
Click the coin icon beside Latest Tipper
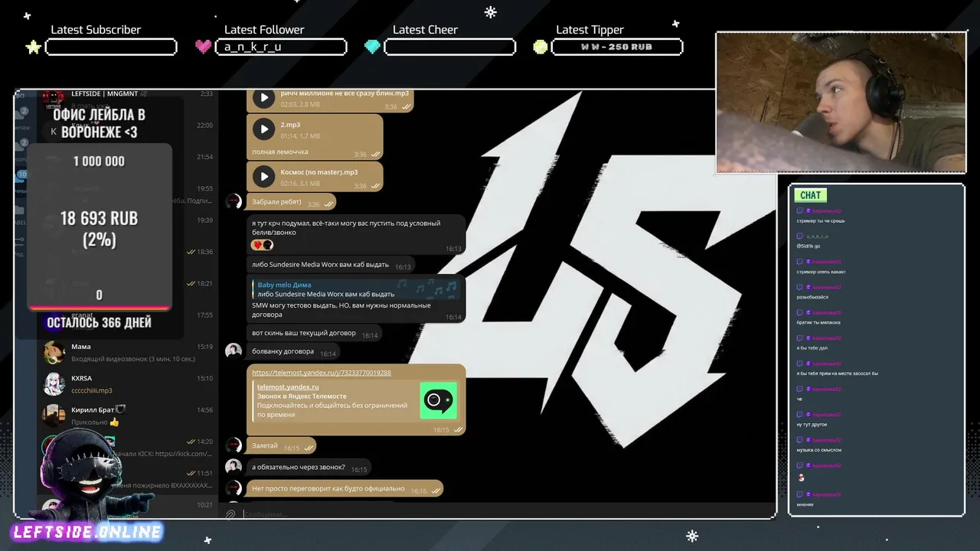(541, 47)
